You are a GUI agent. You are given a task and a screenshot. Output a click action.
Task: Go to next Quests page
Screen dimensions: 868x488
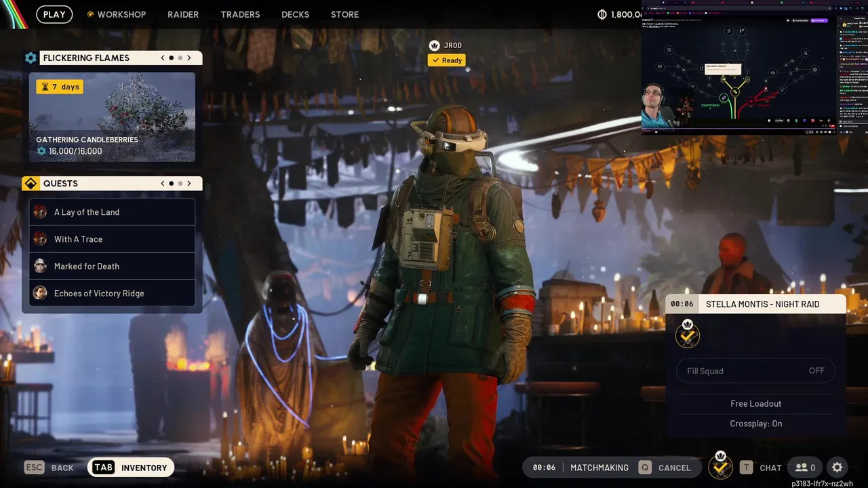tap(189, 184)
